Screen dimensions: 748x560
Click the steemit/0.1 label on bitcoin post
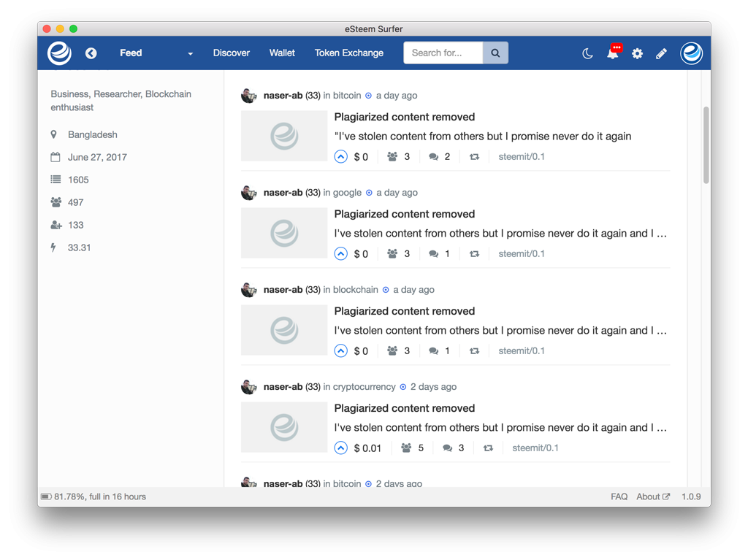522,156
